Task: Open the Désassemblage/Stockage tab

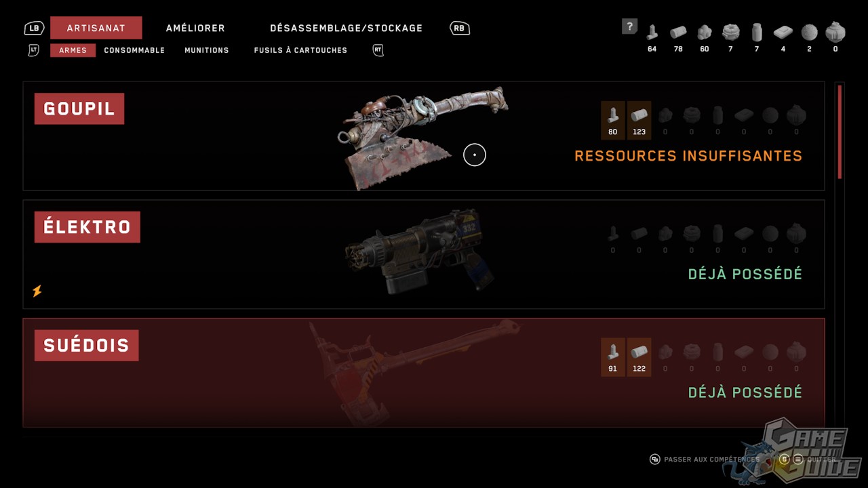Action: pos(347,28)
